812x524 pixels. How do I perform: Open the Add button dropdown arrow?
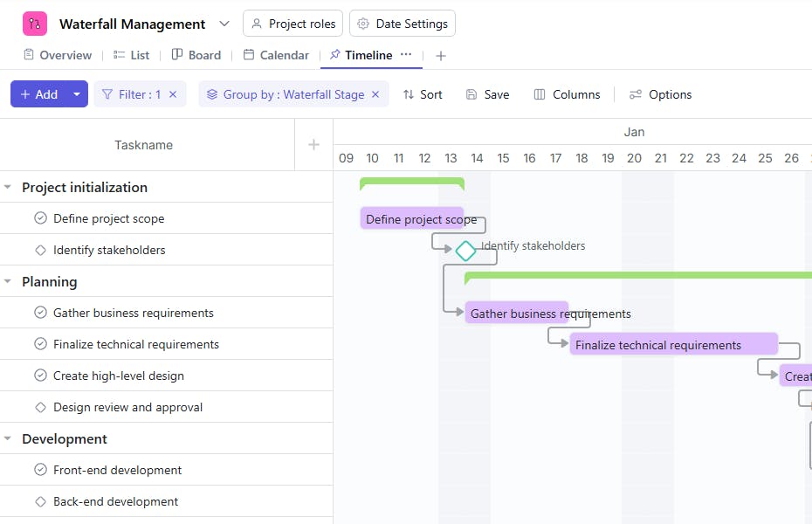coord(77,94)
